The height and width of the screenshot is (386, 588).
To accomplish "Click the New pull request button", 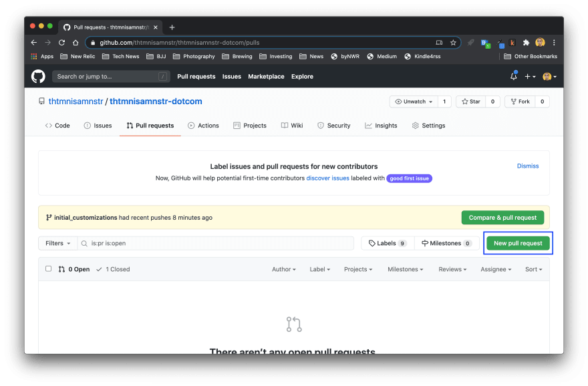I will click(x=518, y=243).
